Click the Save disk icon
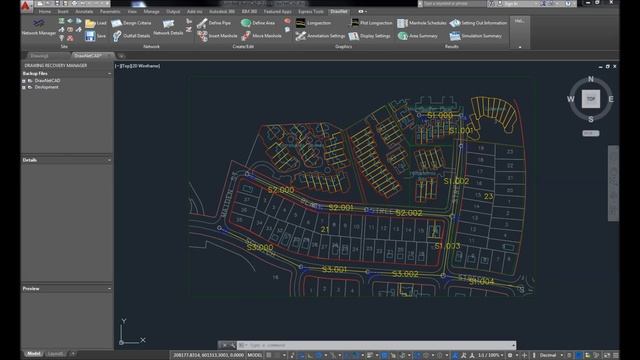 pos(90,36)
